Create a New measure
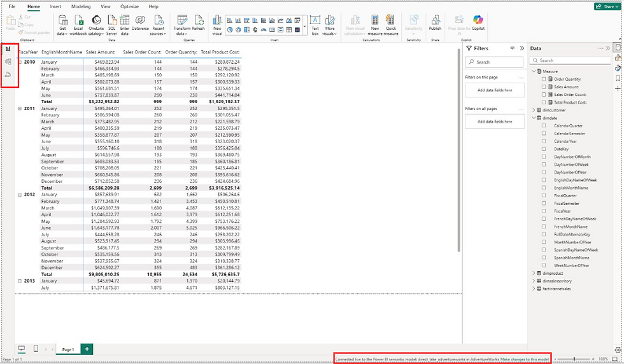624x364 pixels. click(x=375, y=25)
